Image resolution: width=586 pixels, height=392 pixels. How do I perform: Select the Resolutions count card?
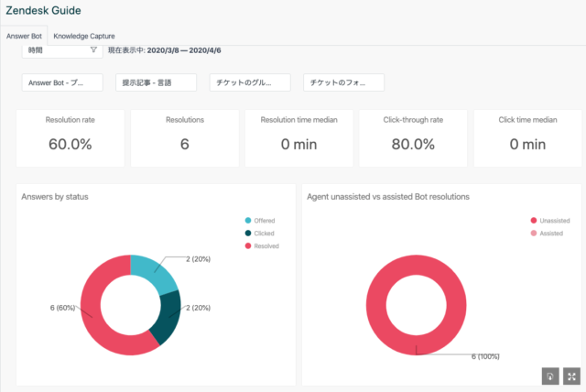tap(184, 137)
